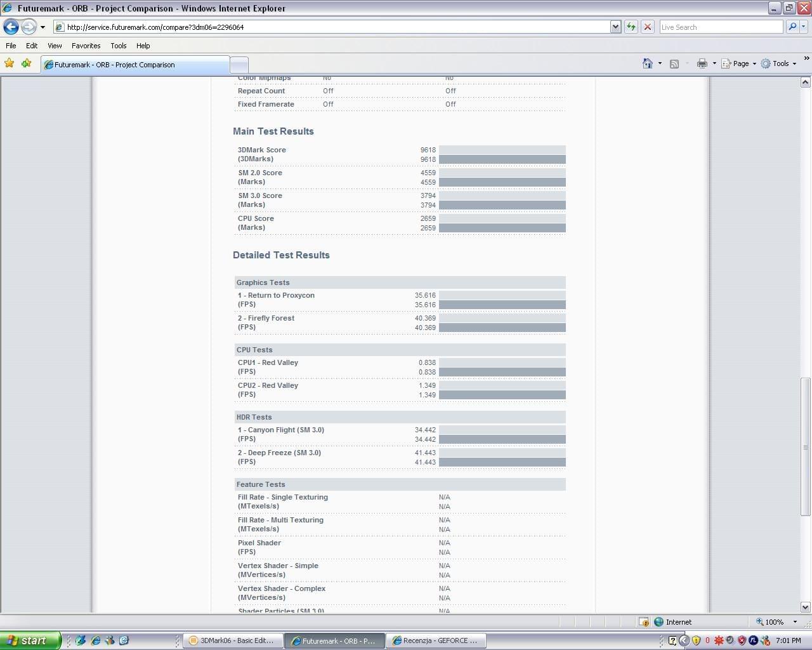Click the Return to Proxycon test row label
Screen dimensions: 812x650
point(276,295)
